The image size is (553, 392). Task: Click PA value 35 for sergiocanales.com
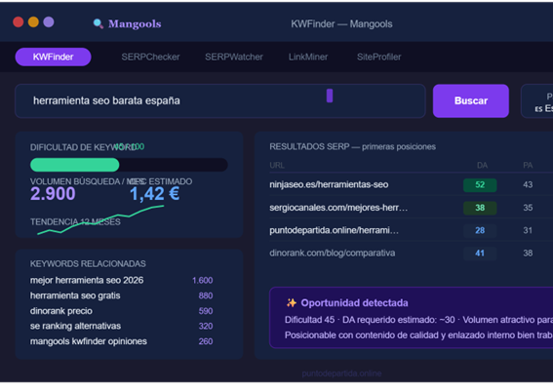point(528,208)
